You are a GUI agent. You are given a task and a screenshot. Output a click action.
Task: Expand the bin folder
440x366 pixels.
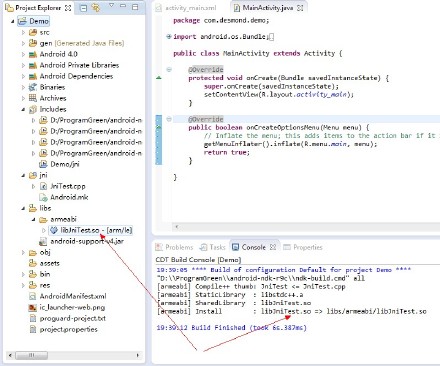[23, 274]
